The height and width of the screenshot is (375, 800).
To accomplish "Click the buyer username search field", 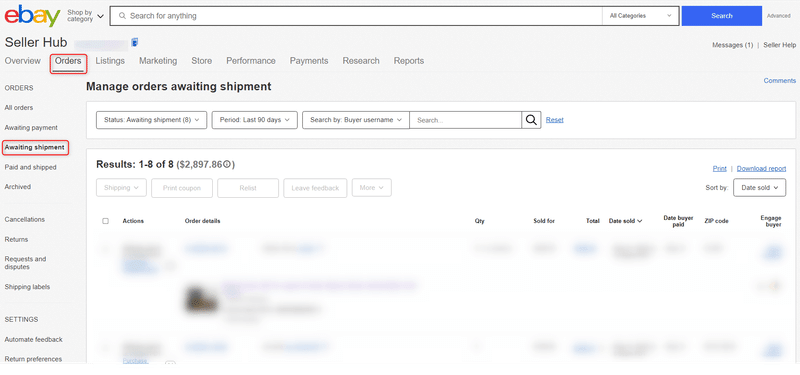I will 465,120.
